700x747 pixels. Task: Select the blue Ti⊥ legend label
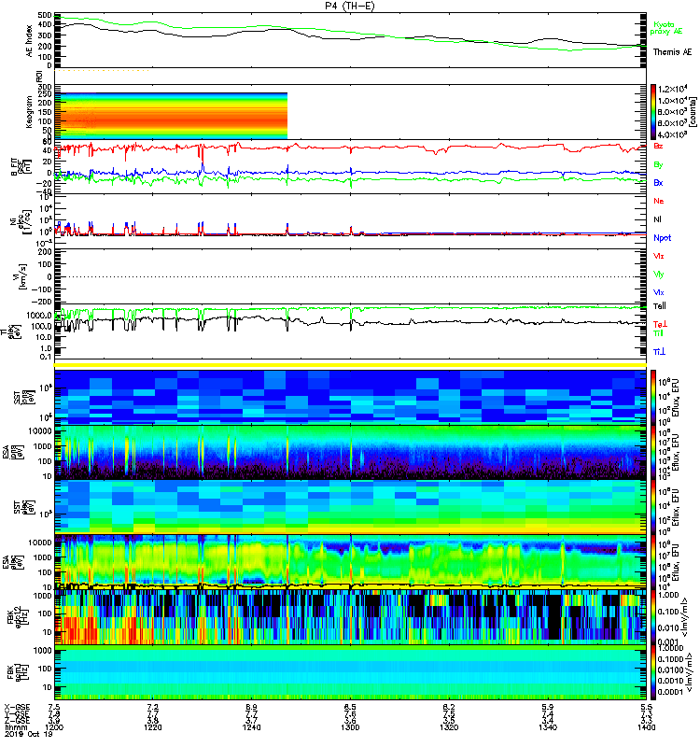659,352
